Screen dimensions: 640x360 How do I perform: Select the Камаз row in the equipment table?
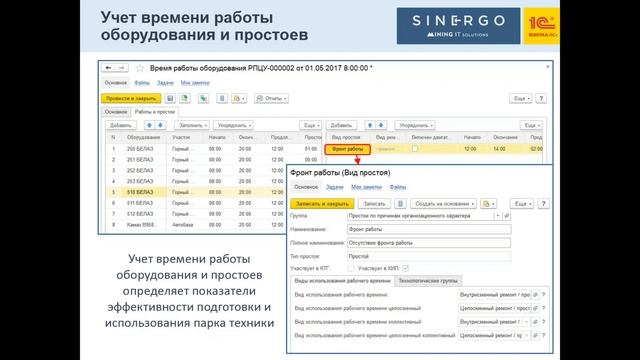pyautogui.click(x=196, y=225)
